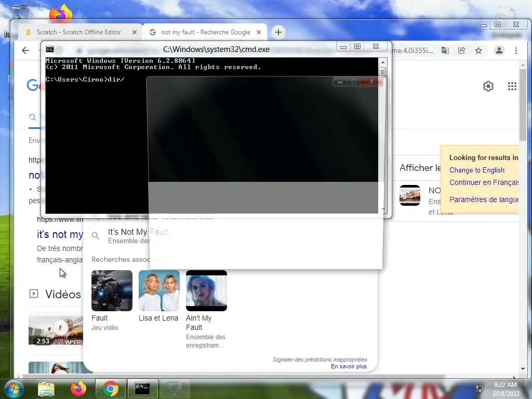Click 'En savoir plus' link
This screenshot has width=532, height=399.
tap(349, 366)
